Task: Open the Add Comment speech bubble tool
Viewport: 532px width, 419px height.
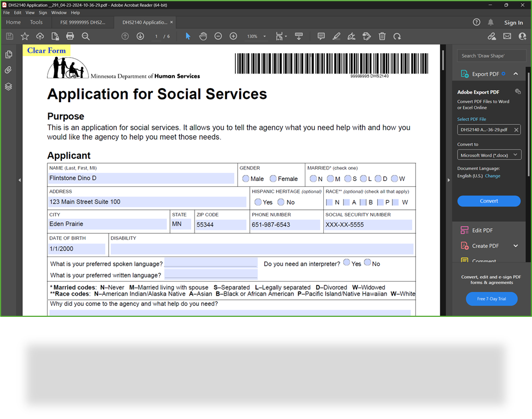Action: (x=321, y=36)
